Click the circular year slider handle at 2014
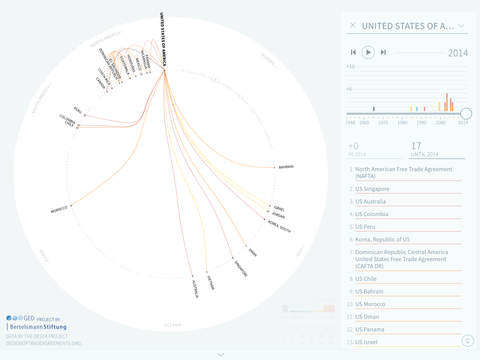This screenshot has height=360, width=480. [466, 114]
